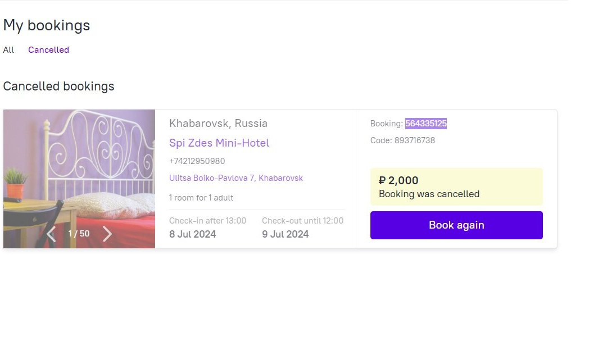607x364 pixels.
Task: Go to the previous hotel photo
Action: (x=51, y=234)
